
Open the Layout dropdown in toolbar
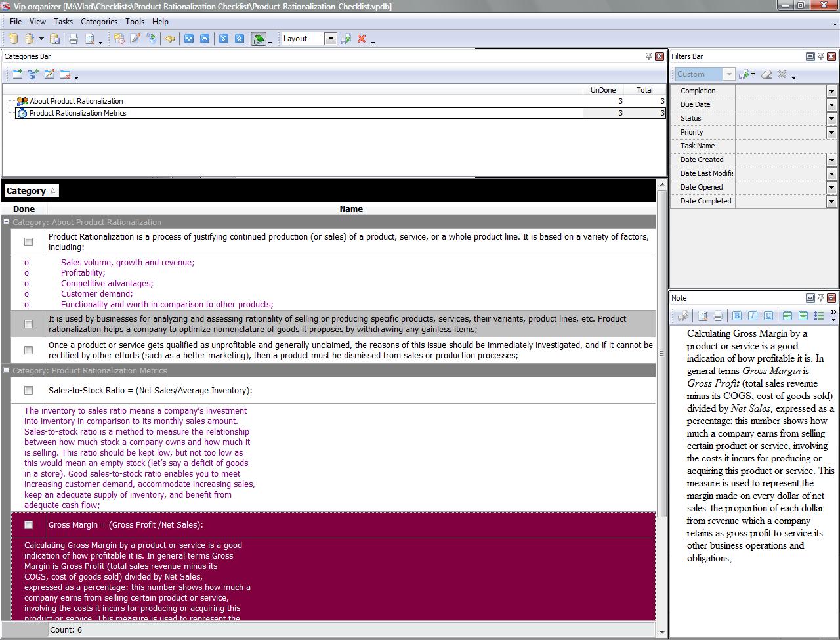click(x=331, y=39)
